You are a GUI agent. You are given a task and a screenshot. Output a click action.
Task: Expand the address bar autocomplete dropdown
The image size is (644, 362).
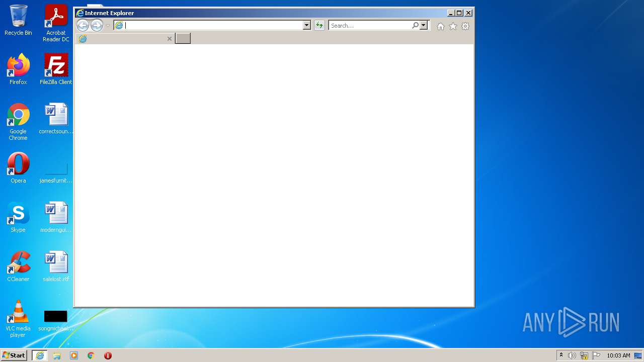(x=306, y=25)
